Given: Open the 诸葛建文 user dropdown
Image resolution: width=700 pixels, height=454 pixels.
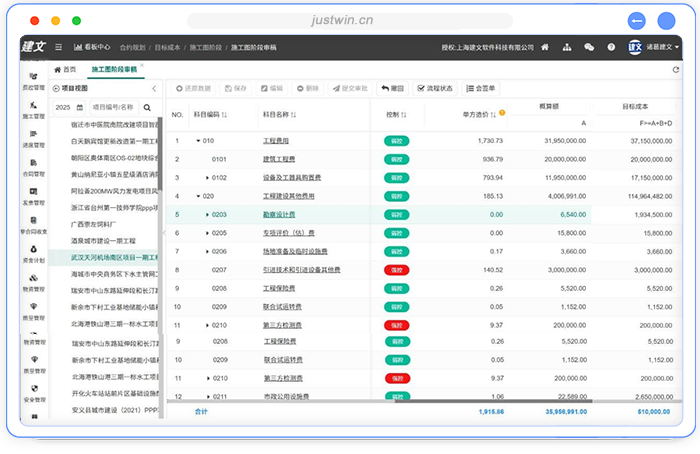Looking at the screenshot, I should coord(663,47).
